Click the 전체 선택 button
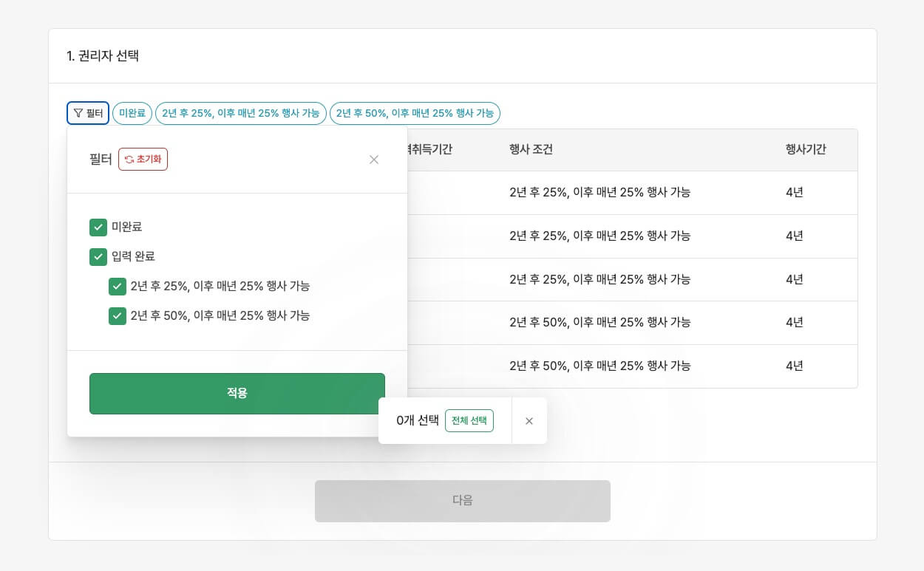 (x=469, y=420)
